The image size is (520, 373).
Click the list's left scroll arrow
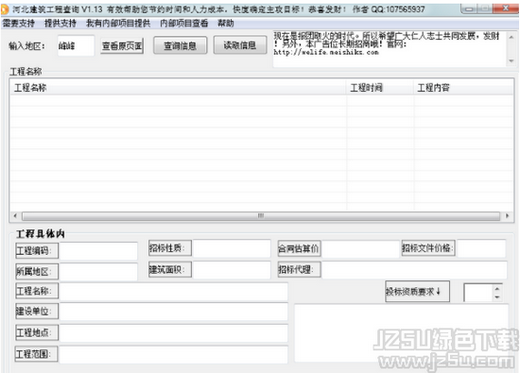click(15, 216)
